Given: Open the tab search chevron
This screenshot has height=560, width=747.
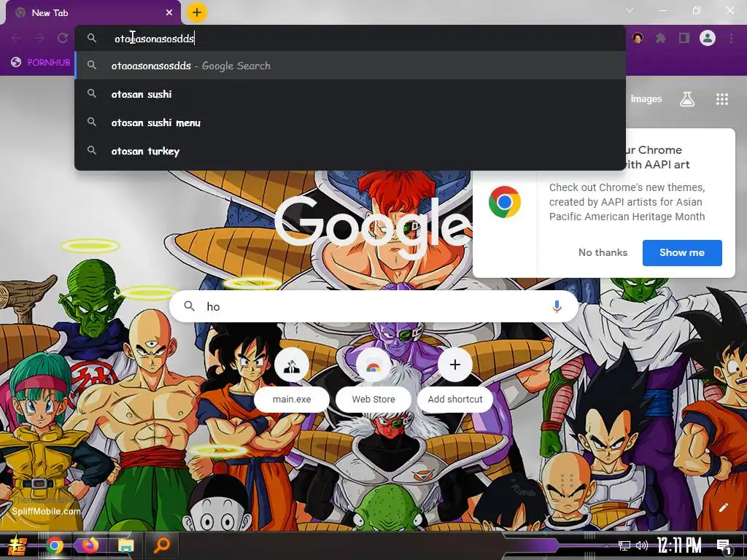Looking at the screenshot, I should click(630, 10).
